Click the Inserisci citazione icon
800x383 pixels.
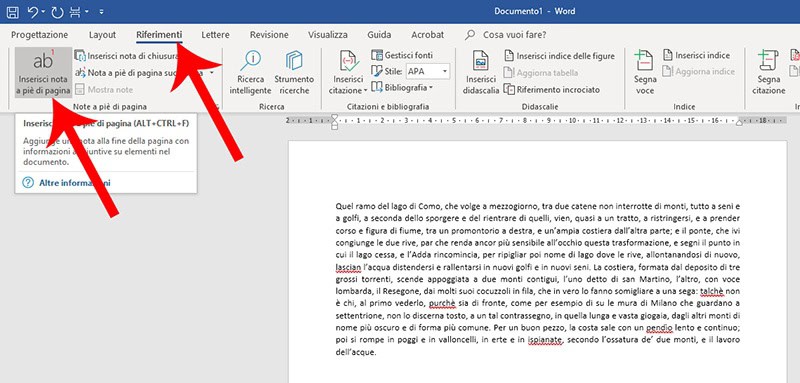pyautogui.click(x=349, y=61)
